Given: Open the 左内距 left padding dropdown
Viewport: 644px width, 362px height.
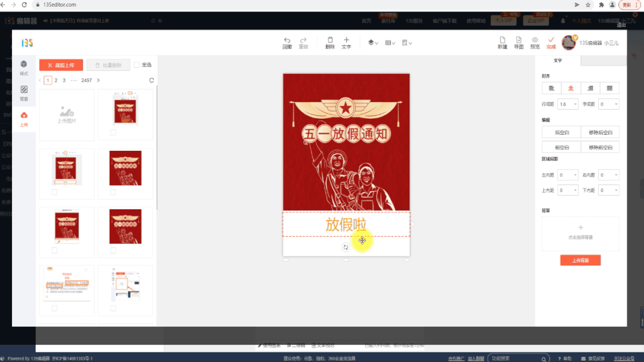Looking at the screenshot, I should (x=568, y=175).
